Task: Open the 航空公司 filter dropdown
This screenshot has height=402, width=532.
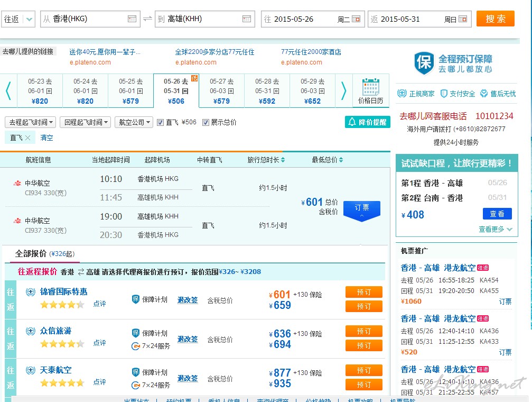Action: click(134, 122)
